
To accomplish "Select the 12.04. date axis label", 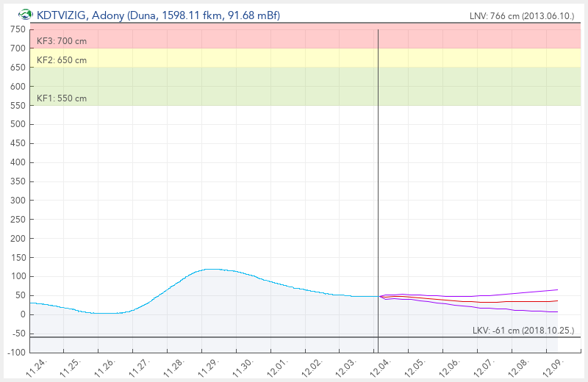I will pos(379,369).
